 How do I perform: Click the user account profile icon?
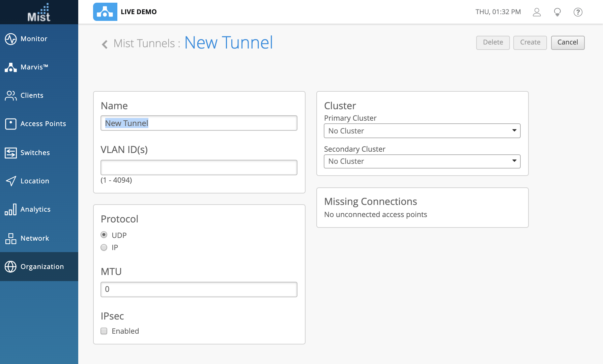tap(537, 12)
